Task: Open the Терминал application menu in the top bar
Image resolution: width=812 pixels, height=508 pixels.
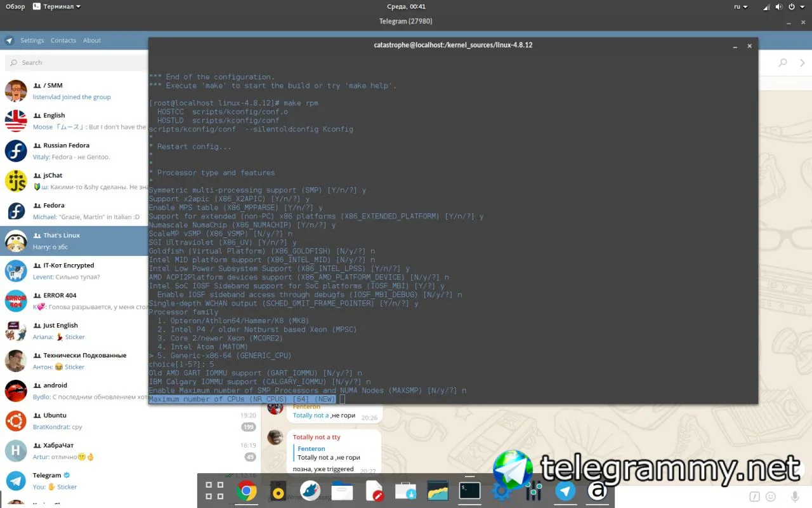Action: (x=56, y=7)
